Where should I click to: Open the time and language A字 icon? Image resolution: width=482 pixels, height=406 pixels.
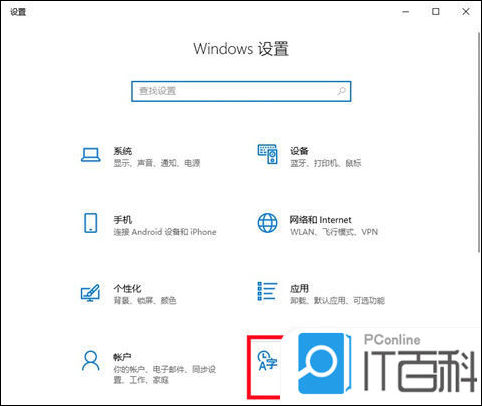coord(267,361)
